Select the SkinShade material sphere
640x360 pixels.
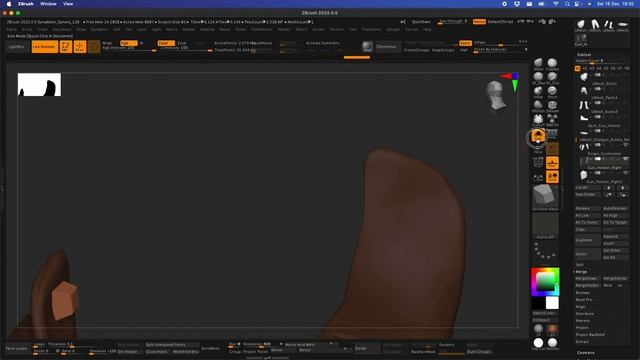click(553, 343)
